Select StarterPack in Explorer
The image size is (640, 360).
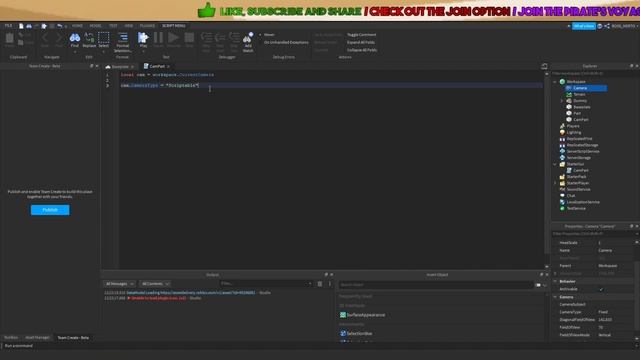(576, 177)
